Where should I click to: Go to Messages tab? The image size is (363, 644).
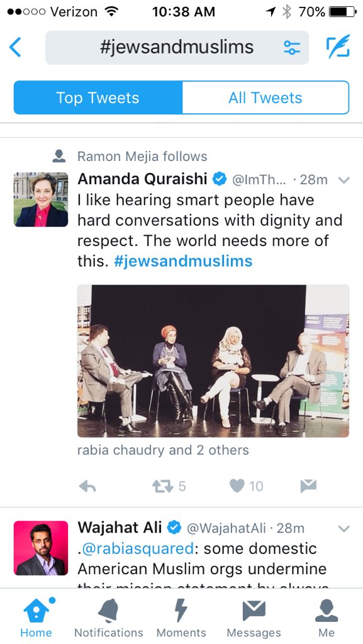(x=254, y=618)
